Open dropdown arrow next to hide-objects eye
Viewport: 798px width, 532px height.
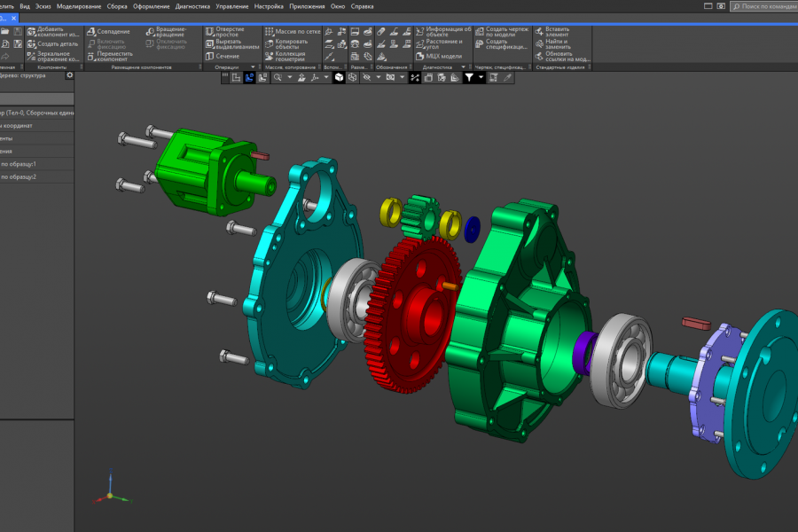point(378,77)
